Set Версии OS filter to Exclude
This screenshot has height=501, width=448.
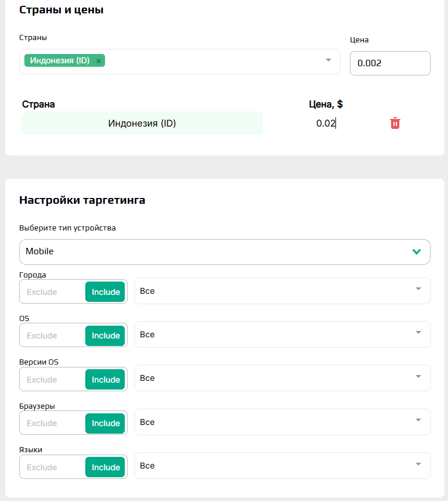coord(42,380)
